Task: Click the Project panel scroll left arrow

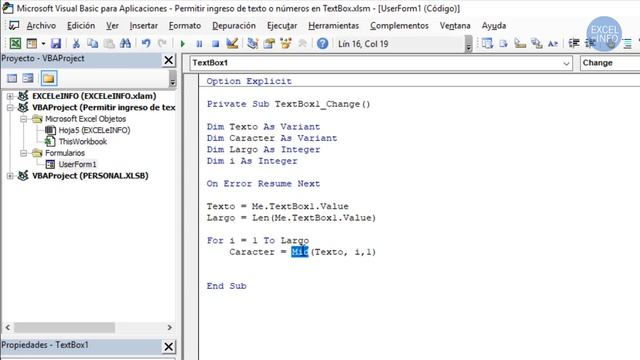Action: coord(8,327)
